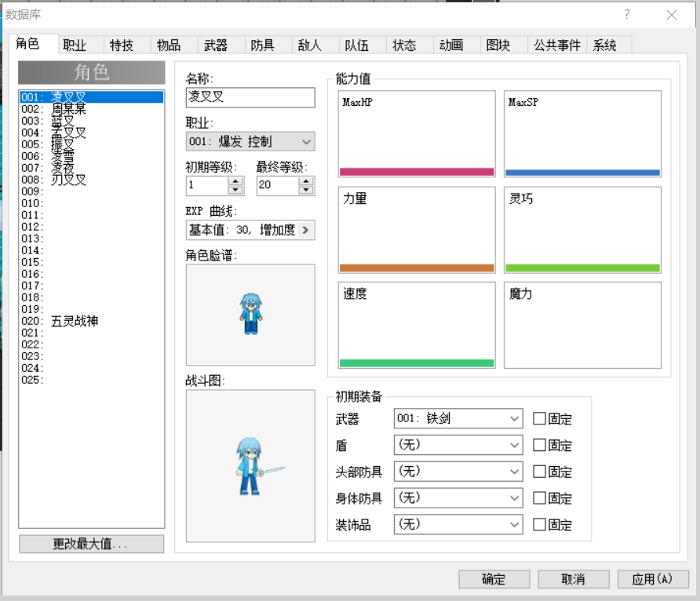This screenshot has width=700, height=601.
Task: Open the 武器 equipment dropdown
Action: point(458,418)
